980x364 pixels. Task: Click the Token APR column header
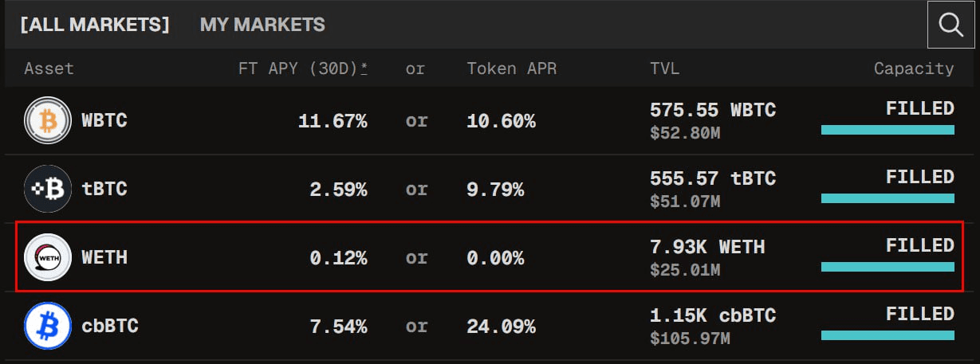[511, 68]
